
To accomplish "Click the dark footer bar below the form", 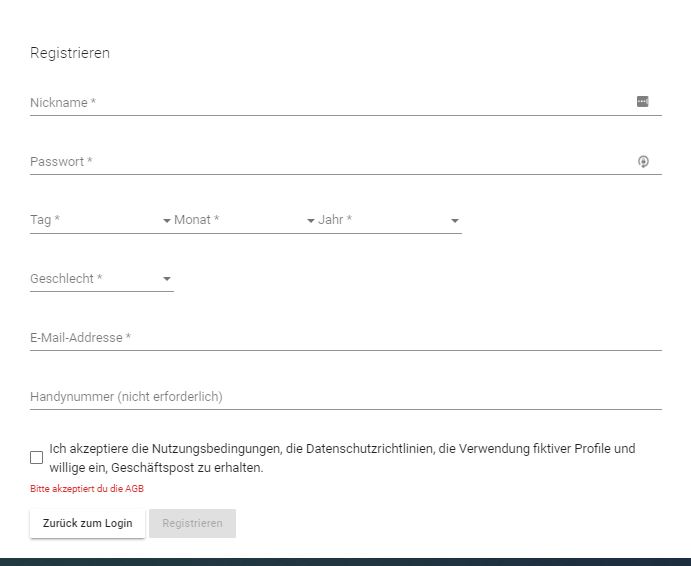I will tap(346, 562).
